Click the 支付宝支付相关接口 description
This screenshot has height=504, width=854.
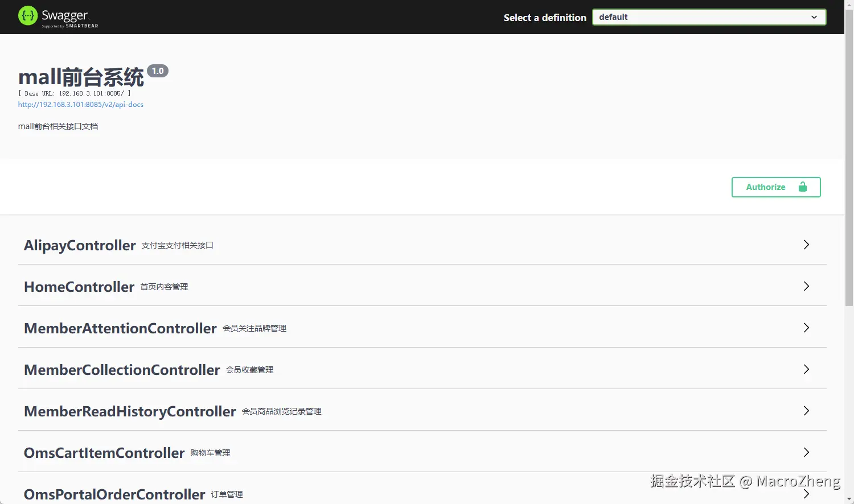(x=178, y=245)
